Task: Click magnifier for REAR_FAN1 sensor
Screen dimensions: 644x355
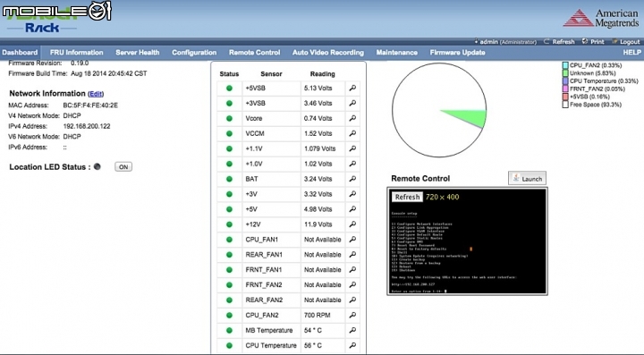Action: click(x=352, y=255)
